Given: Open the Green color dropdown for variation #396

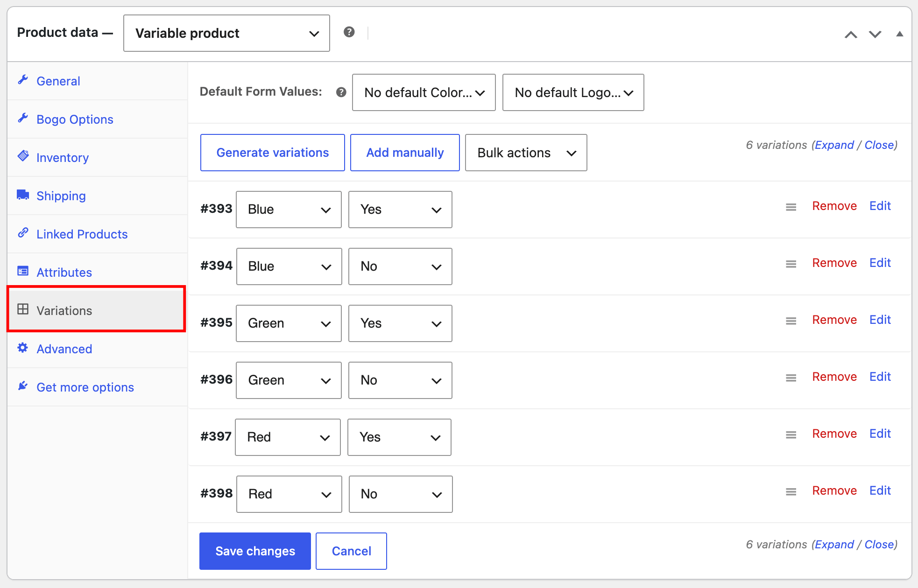Looking at the screenshot, I should tap(289, 380).
